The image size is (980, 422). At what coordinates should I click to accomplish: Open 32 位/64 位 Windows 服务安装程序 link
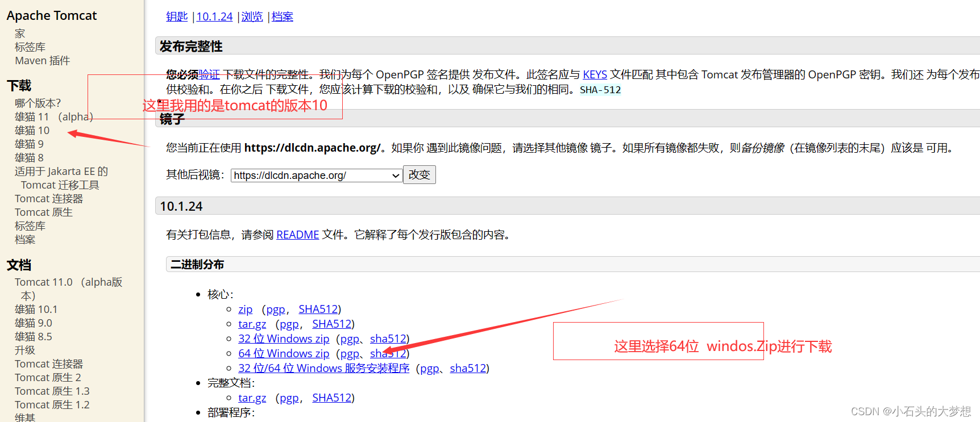(324, 369)
